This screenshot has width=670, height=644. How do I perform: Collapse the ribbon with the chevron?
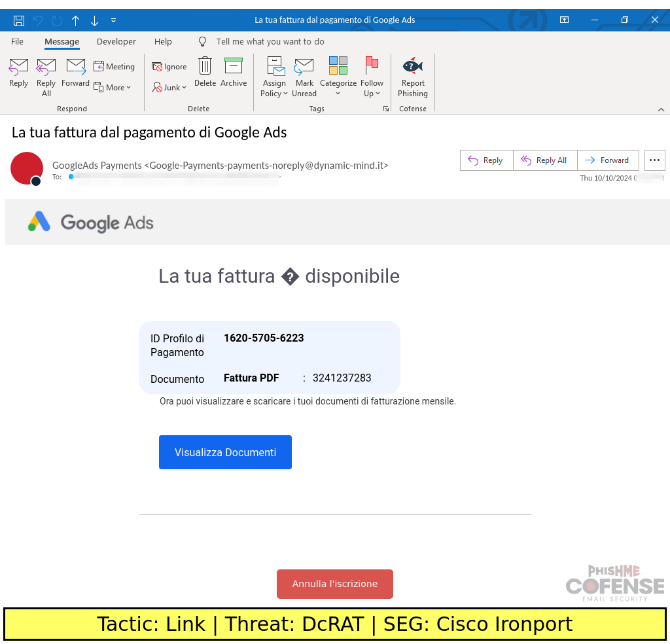(661, 109)
